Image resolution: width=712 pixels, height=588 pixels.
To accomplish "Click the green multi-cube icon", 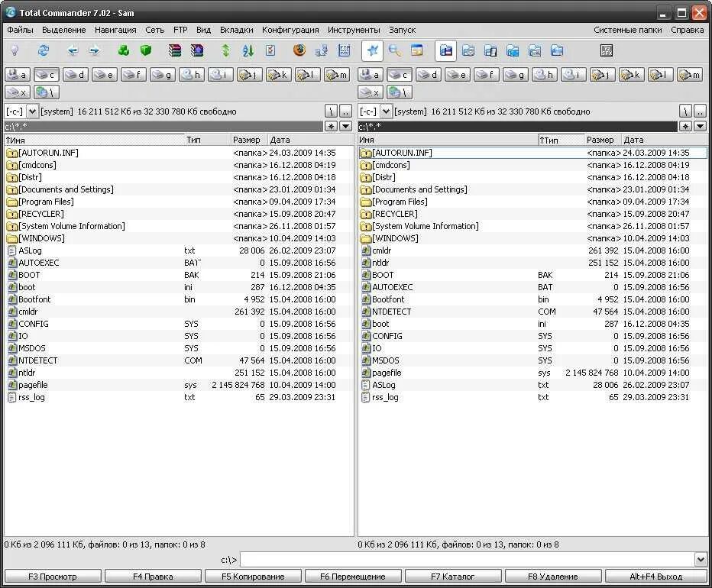I will coord(124,50).
